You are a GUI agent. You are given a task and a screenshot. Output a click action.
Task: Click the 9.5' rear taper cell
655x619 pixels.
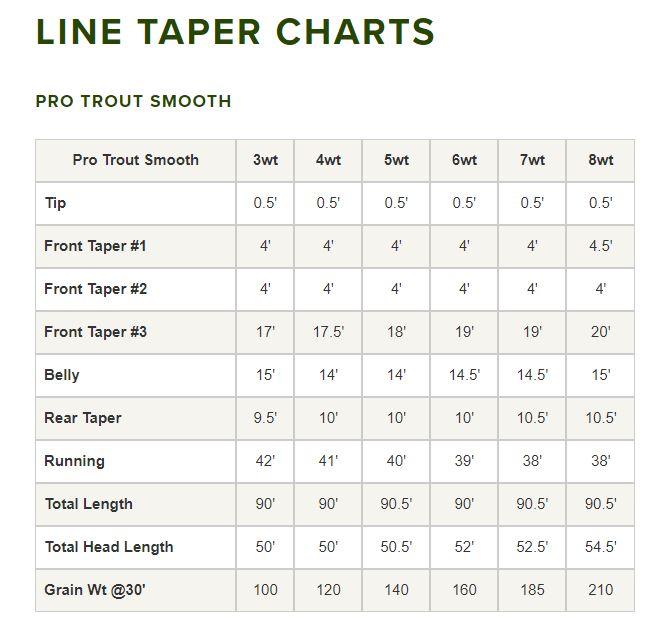click(x=265, y=418)
